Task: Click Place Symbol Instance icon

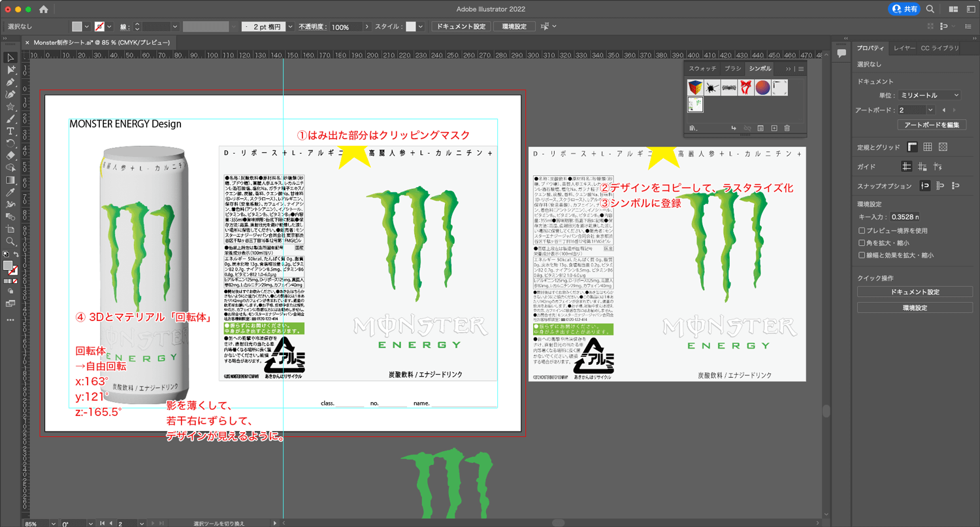Action: (734, 128)
